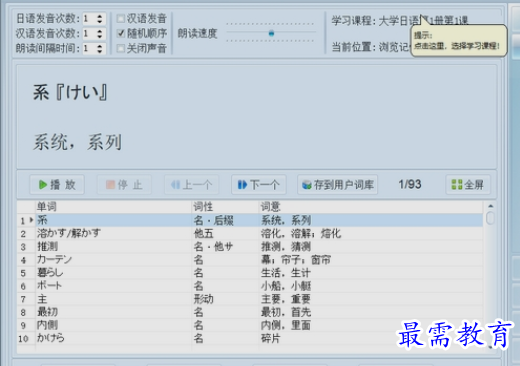Click the word list scrollbar thumb
The width and height of the screenshot is (520, 366).
point(490,218)
